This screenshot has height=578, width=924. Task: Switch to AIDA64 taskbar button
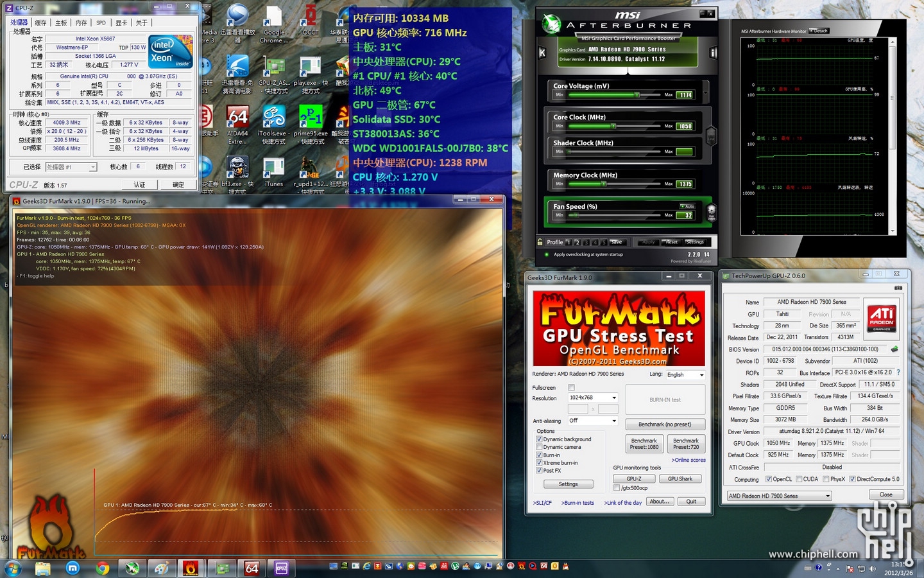click(252, 568)
